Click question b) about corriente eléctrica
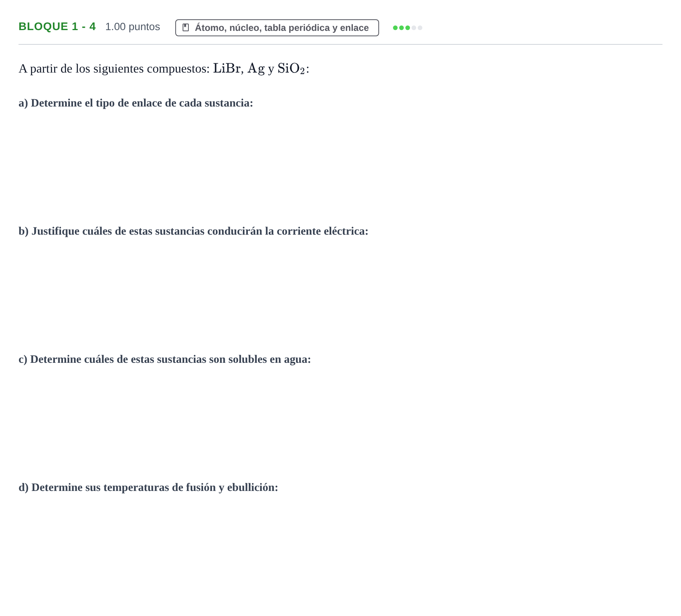This screenshot has width=681, height=616. [x=193, y=231]
